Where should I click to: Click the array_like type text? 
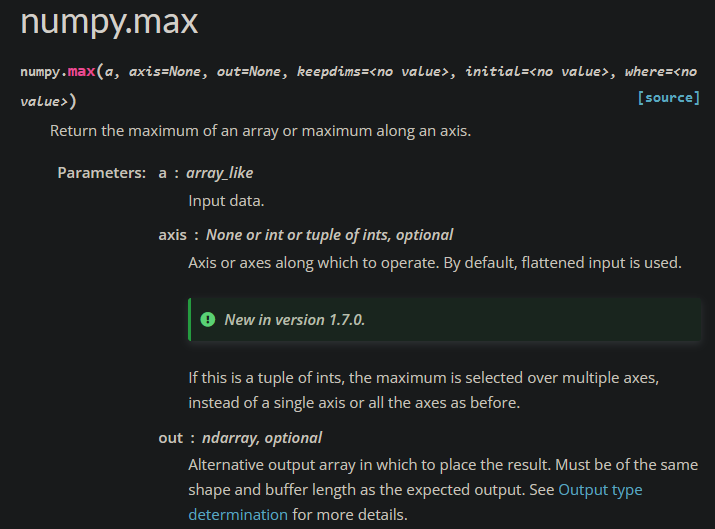(x=219, y=173)
